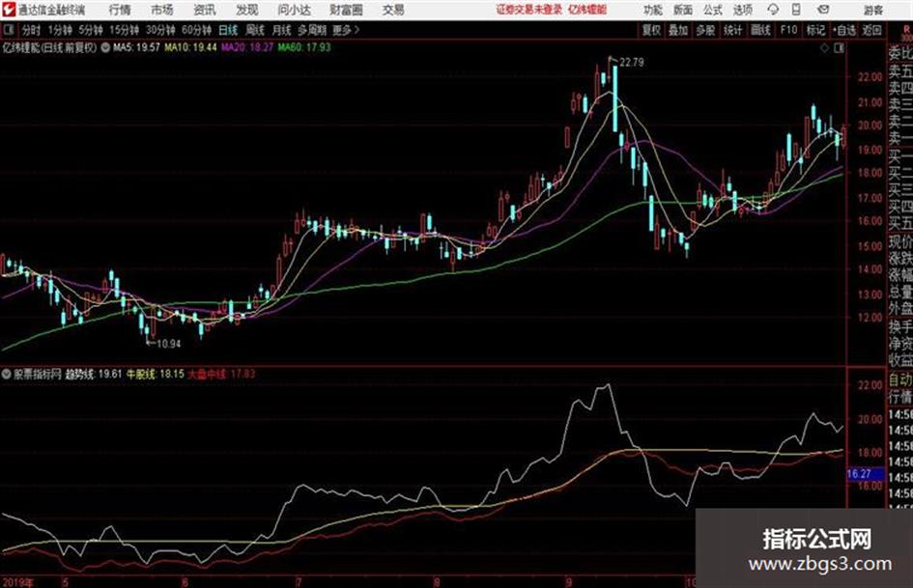913x588 pixels.
Task: Click the 通达信 red logo icon
Action: pyautogui.click(x=8, y=10)
